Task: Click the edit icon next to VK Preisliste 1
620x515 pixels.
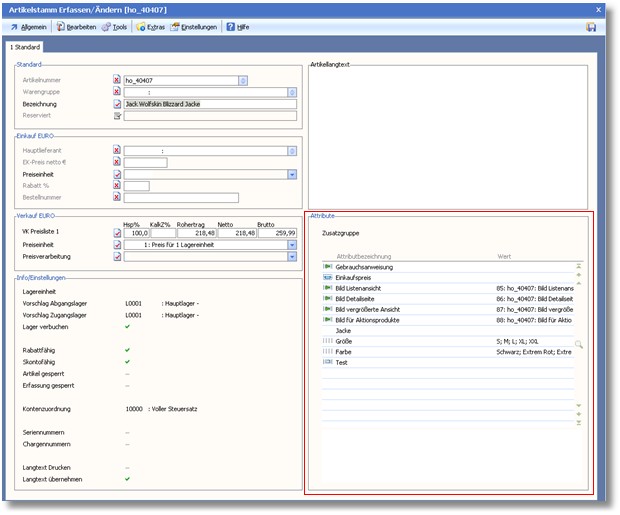Action: pyautogui.click(x=117, y=233)
